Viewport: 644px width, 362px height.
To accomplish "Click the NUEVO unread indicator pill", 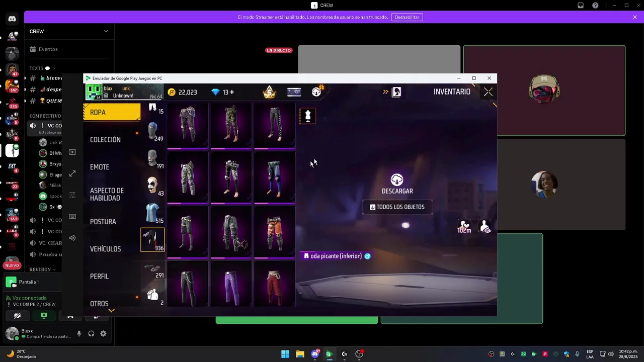I will [12, 265].
